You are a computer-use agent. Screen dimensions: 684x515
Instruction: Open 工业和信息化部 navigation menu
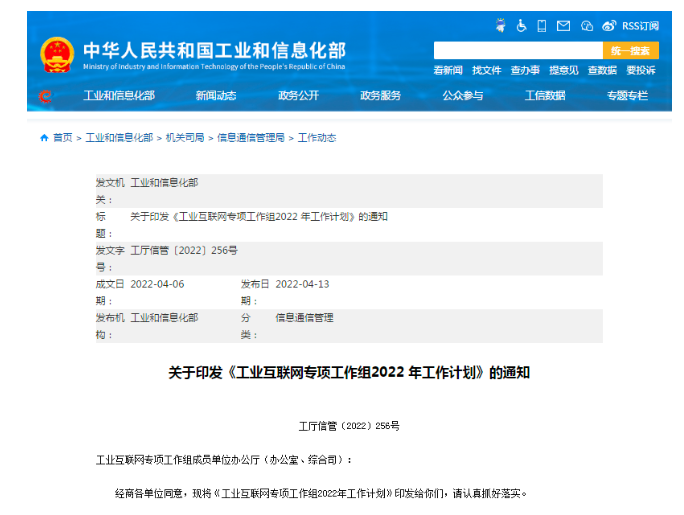[119, 95]
